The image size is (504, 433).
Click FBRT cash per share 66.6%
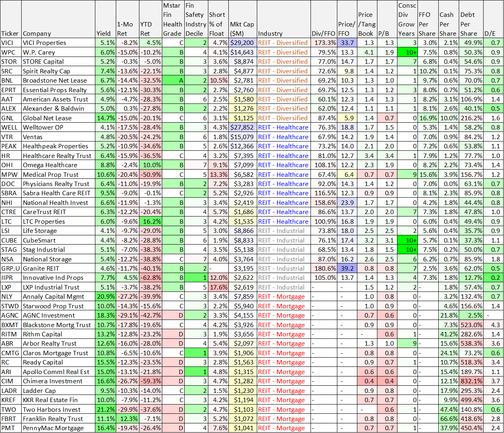[449, 419]
